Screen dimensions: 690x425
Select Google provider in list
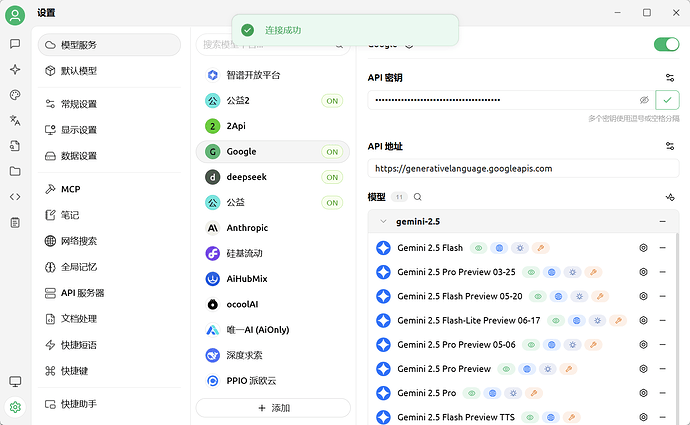coord(273,152)
